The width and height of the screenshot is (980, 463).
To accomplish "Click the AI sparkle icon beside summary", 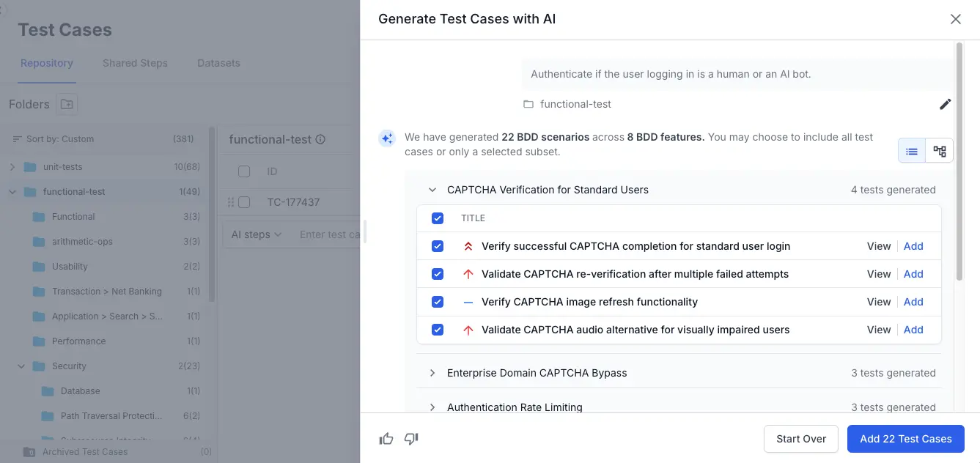I will click(387, 138).
